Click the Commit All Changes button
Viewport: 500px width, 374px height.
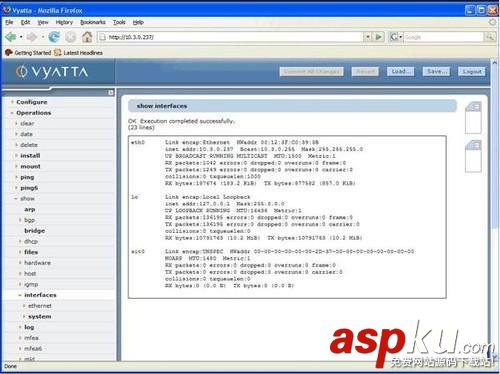312,71
